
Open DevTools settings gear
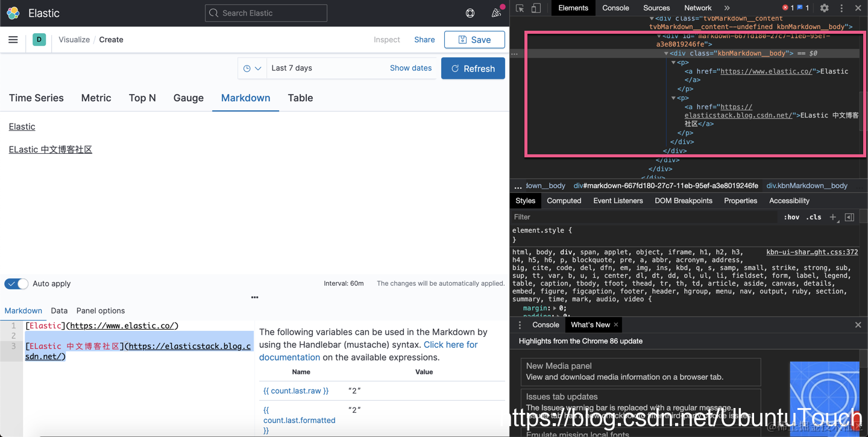pyautogui.click(x=824, y=8)
